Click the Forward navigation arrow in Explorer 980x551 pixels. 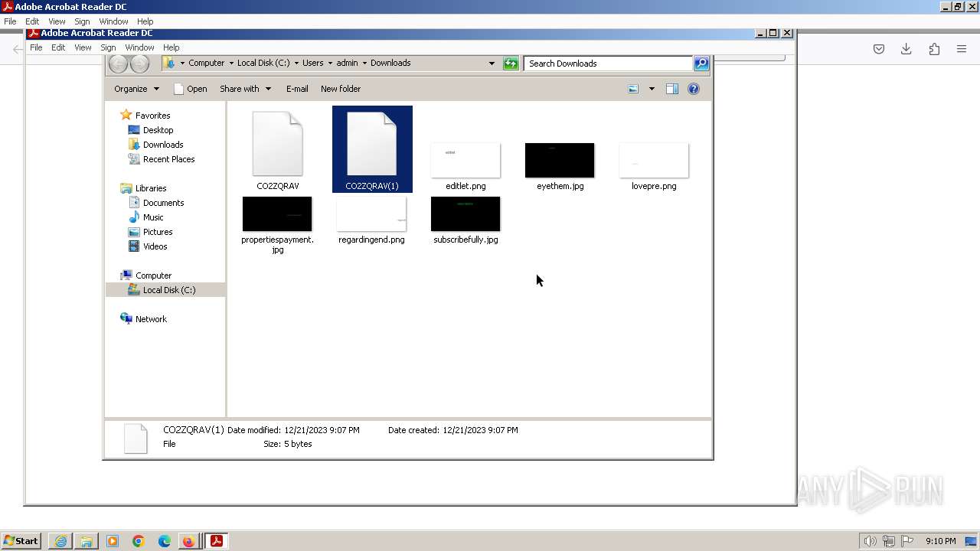pyautogui.click(x=139, y=64)
